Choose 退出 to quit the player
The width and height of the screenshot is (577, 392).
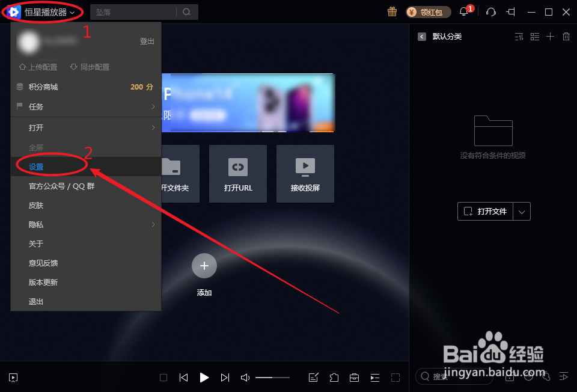pos(86,301)
